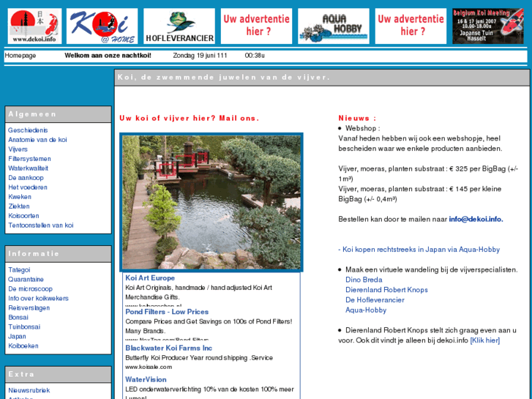Click the '00:38u' time text
The image size is (532, 399).
tap(255, 56)
